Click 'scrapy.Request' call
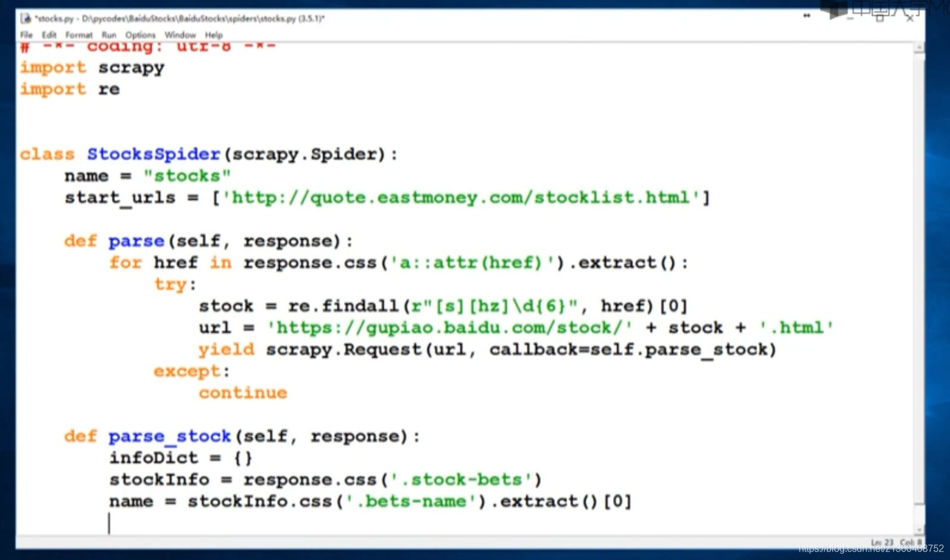 [344, 350]
